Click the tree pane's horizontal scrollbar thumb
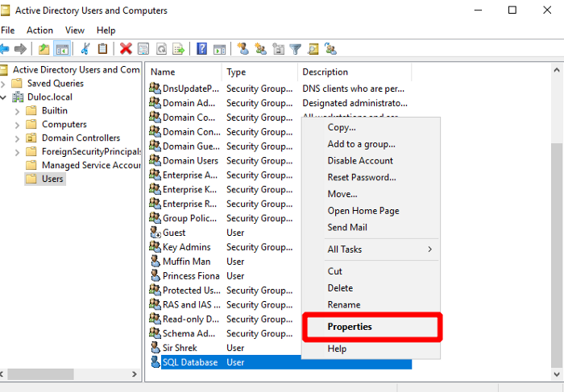This screenshot has height=392, width=564. click(40, 374)
